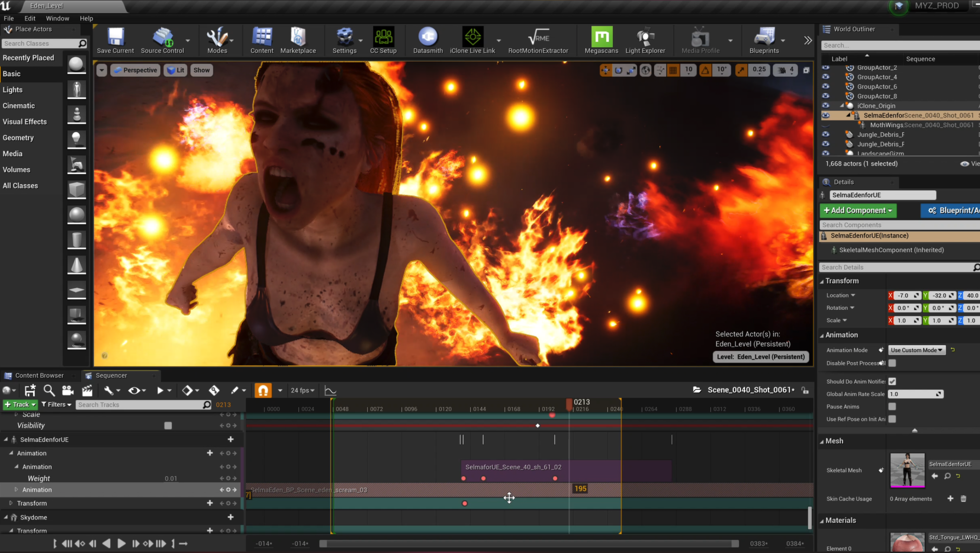Toggle Should Do Anim Notifies checkbox
The height and width of the screenshot is (553, 980).
[x=892, y=381]
